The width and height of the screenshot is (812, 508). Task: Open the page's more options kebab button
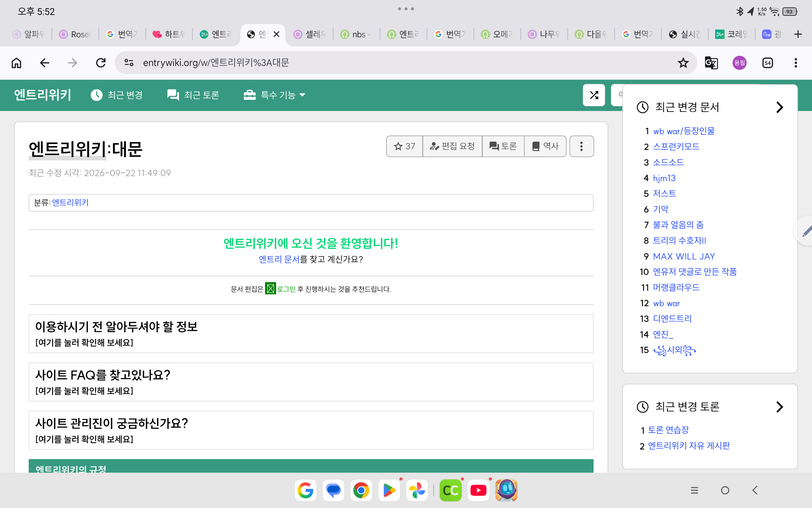pyautogui.click(x=581, y=146)
